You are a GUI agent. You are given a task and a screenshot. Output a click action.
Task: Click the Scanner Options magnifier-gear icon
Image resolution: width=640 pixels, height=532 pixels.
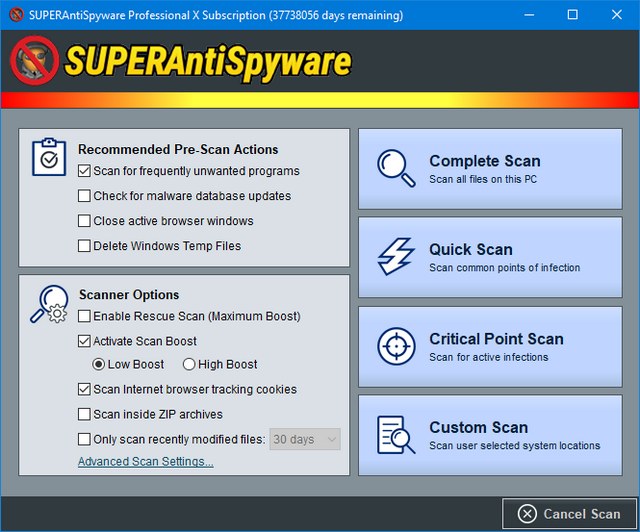point(48,305)
